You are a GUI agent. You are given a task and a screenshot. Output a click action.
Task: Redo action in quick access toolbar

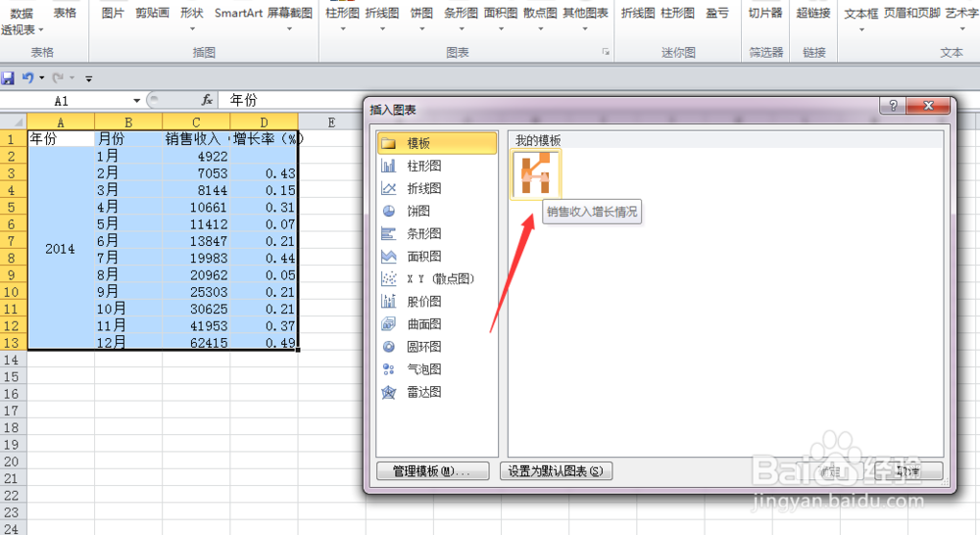coord(58,78)
